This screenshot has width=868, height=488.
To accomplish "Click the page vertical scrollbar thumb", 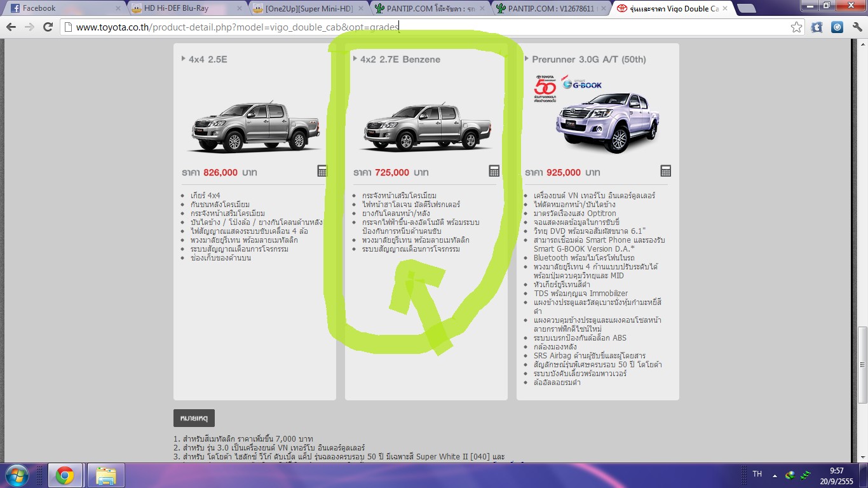I will 862,364.
